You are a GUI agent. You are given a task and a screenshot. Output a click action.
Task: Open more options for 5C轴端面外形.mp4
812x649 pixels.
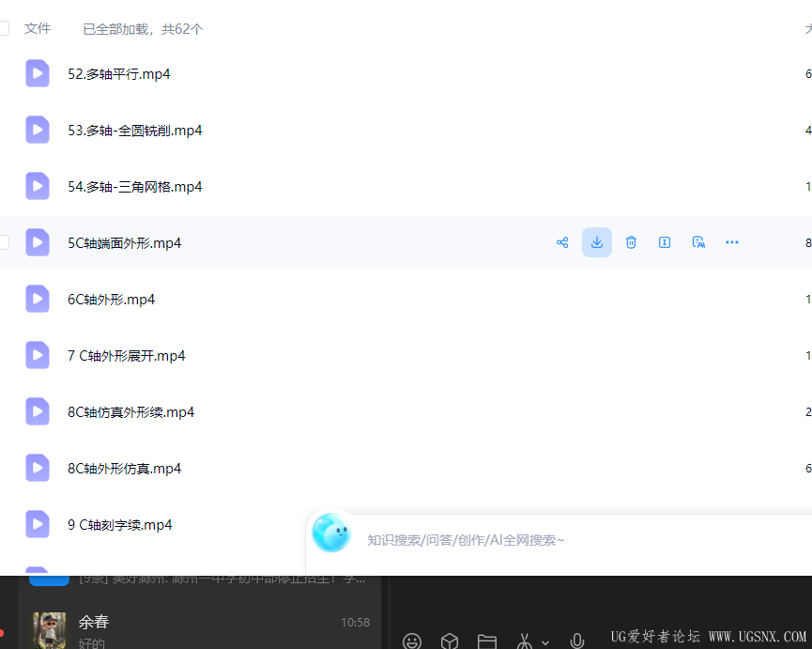coord(731,242)
